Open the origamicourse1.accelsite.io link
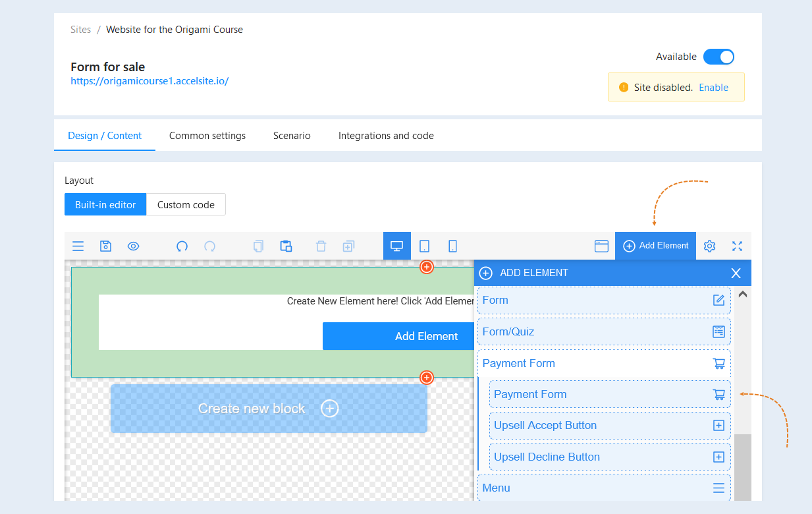Screen dimensions: 812x514 [149, 81]
